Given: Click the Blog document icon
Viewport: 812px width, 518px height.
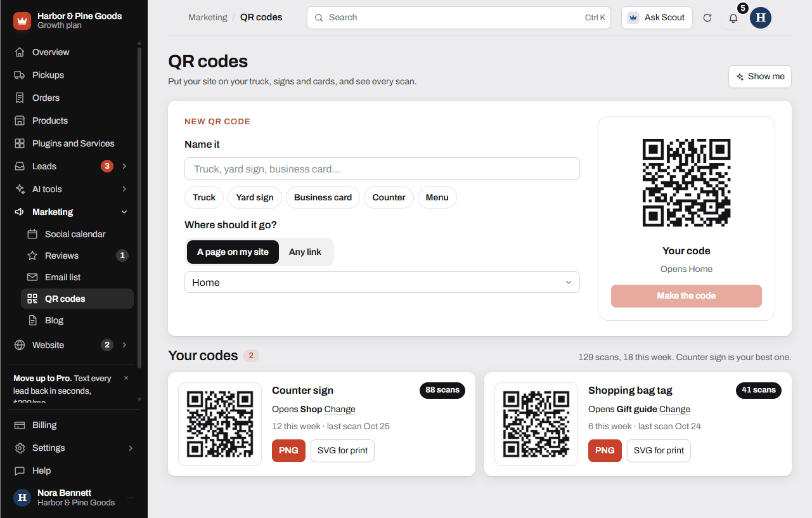Looking at the screenshot, I should [32, 320].
